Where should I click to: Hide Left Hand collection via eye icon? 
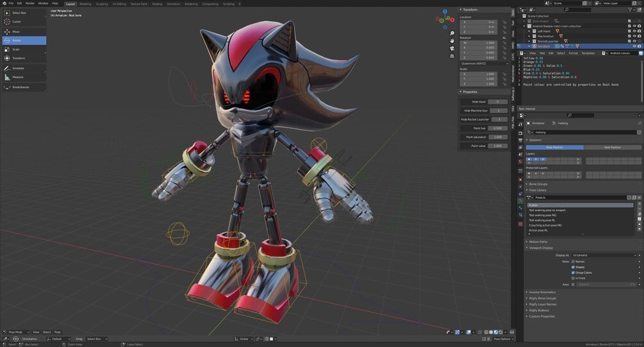pyautogui.click(x=634, y=31)
